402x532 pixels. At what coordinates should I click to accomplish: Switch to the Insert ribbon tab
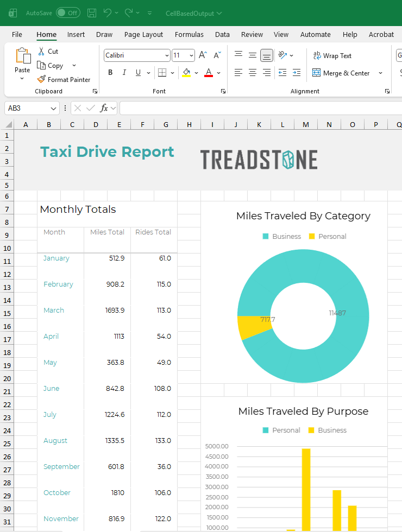(76, 34)
